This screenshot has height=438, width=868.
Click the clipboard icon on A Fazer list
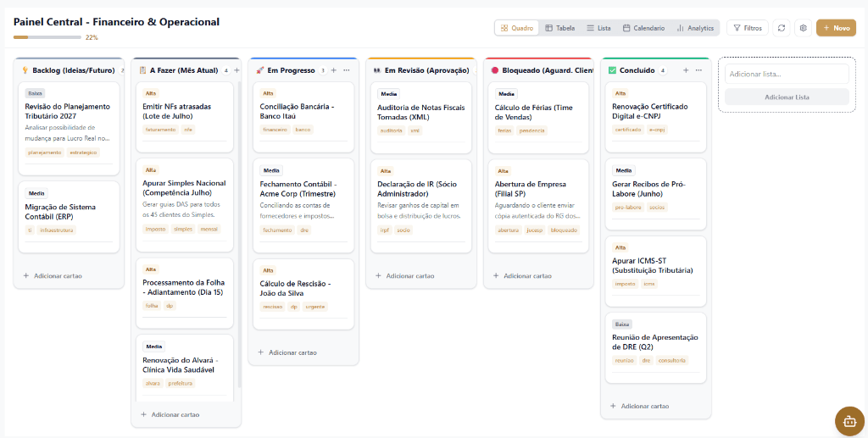tap(142, 70)
